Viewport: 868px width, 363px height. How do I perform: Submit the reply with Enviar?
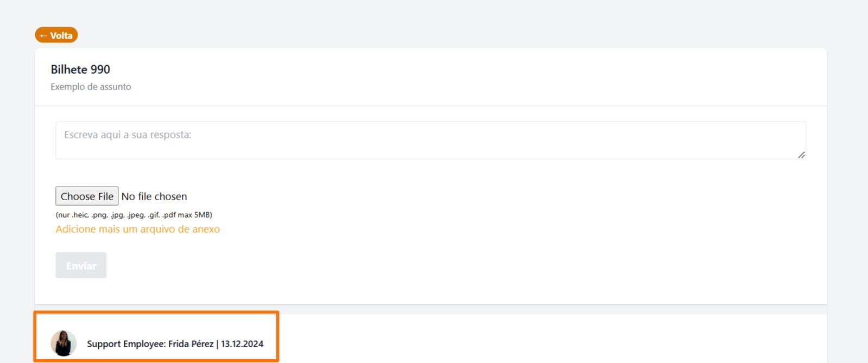[x=81, y=265]
